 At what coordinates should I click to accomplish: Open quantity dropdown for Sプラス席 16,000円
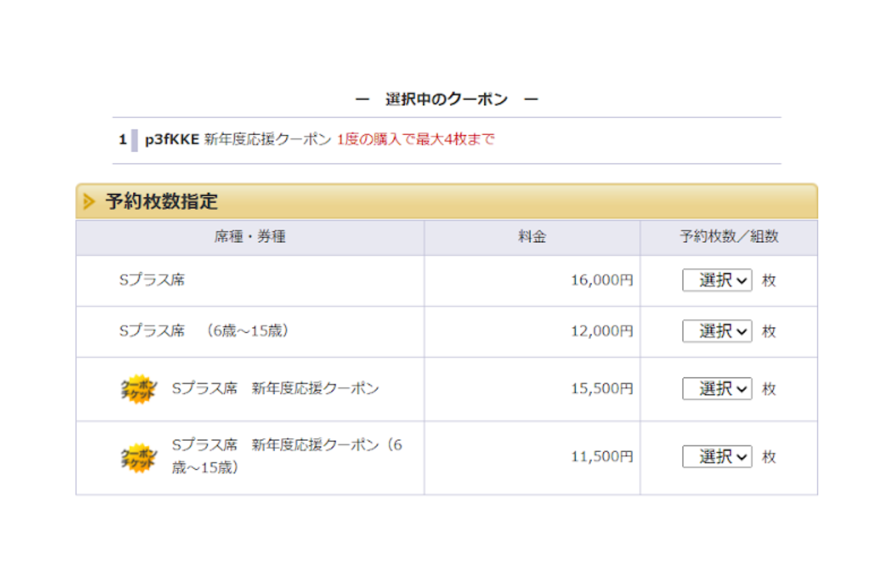717,280
